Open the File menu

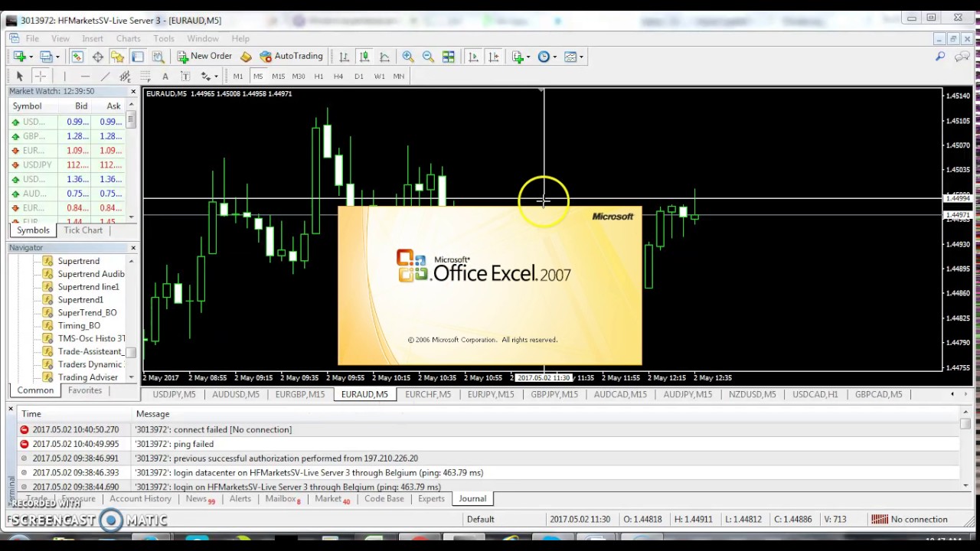pyautogui.click(x=32, y=38)
